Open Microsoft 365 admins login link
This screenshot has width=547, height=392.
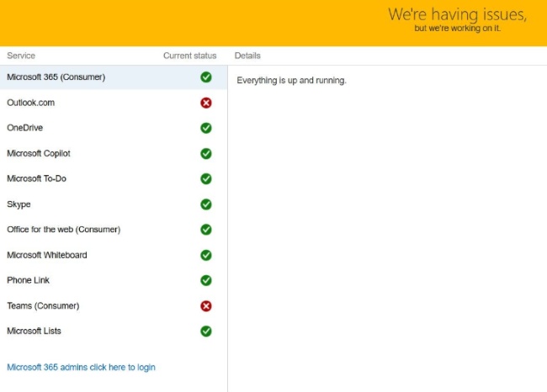tap(81, 368)
